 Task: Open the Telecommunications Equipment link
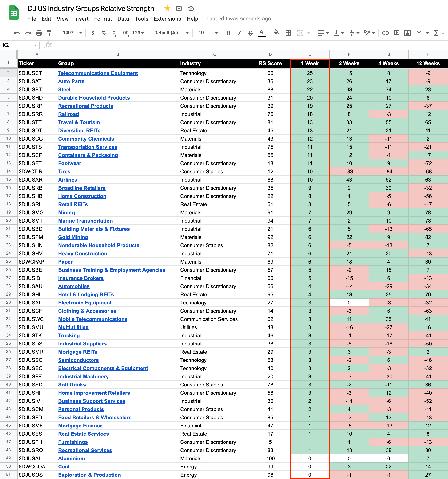point(98,73)
